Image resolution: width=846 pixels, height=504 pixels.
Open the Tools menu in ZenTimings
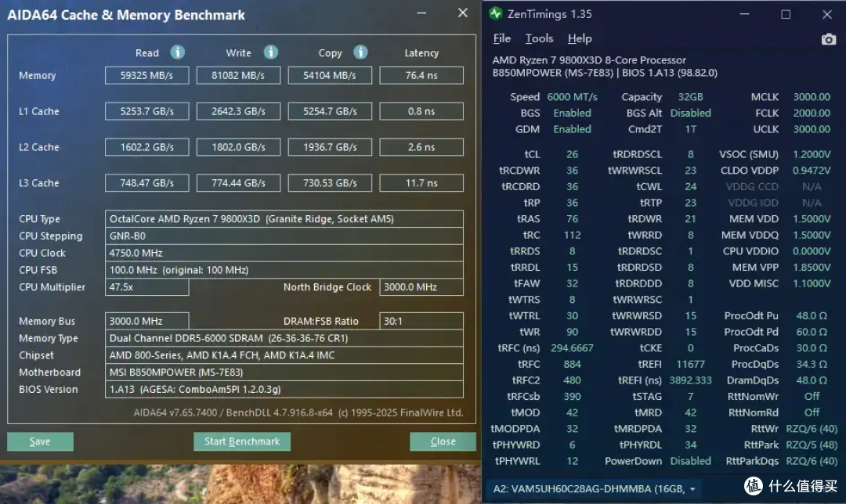[x=539, y=38]
